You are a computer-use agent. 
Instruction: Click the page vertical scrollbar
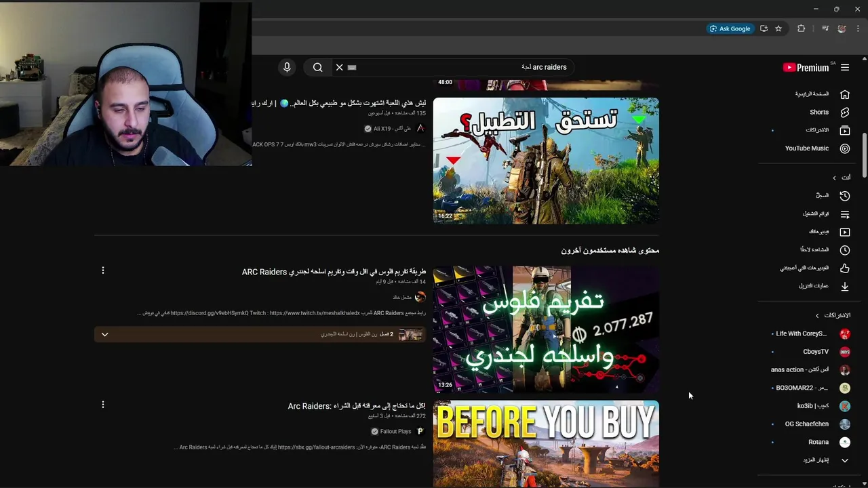[x=864, y=156]
